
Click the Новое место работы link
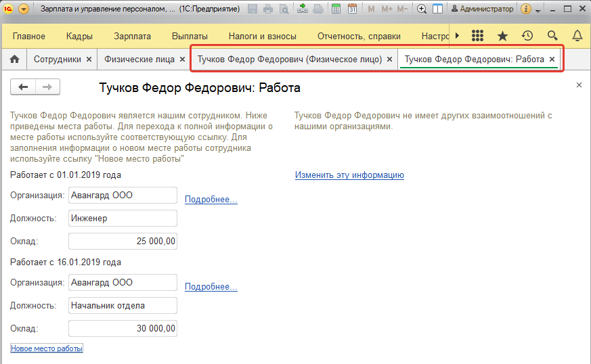(47, 348)
